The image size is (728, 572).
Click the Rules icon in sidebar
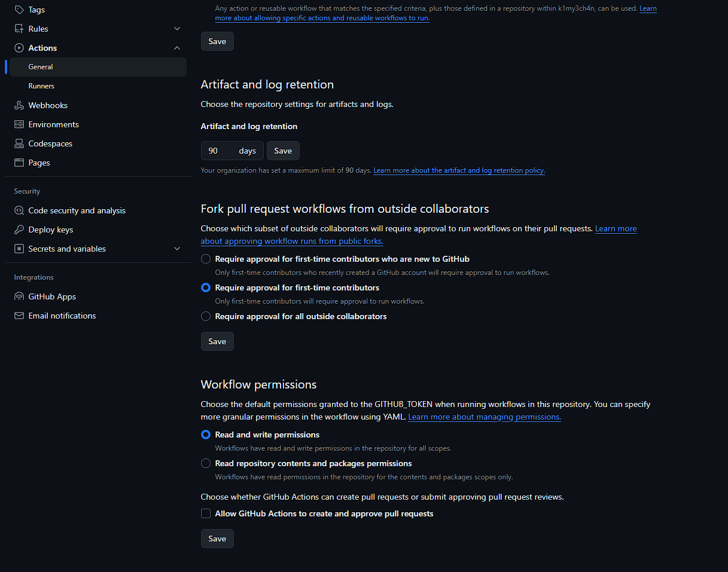tap(19, 29)
